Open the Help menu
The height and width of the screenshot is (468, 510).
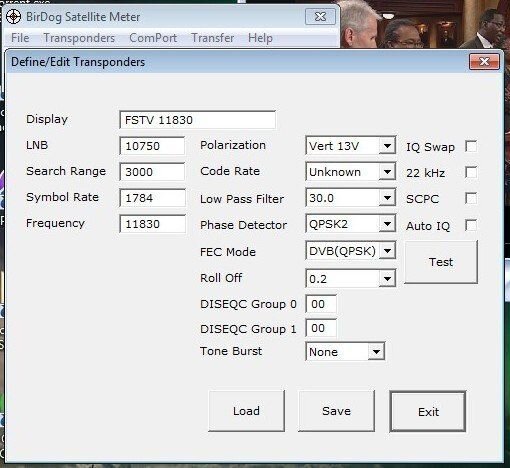(260, 38)
